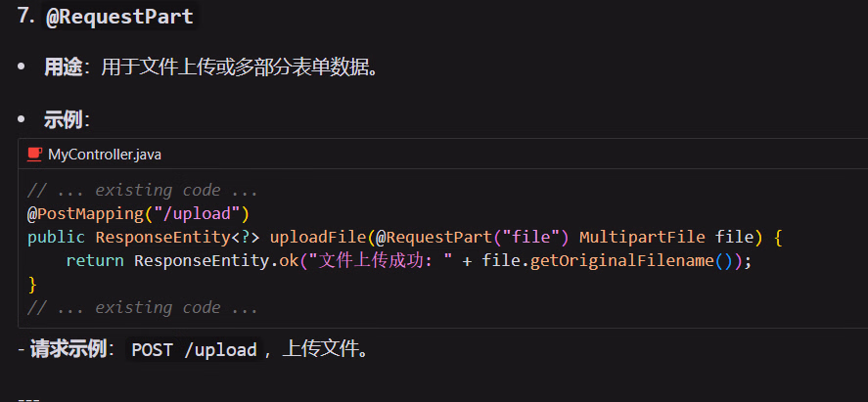Click the return keyword in the method body
The image size is (868, 402).
click(95, 261)
